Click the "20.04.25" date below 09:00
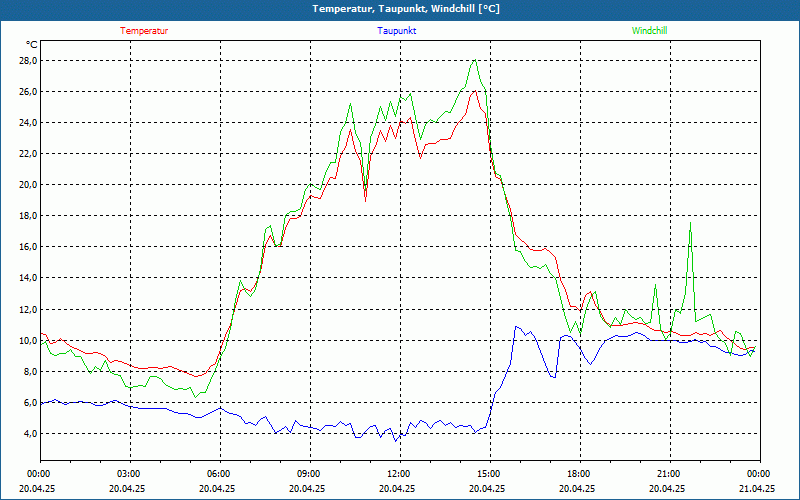The image size is (800, 500). pyautogui.click(x=307, y=488)
